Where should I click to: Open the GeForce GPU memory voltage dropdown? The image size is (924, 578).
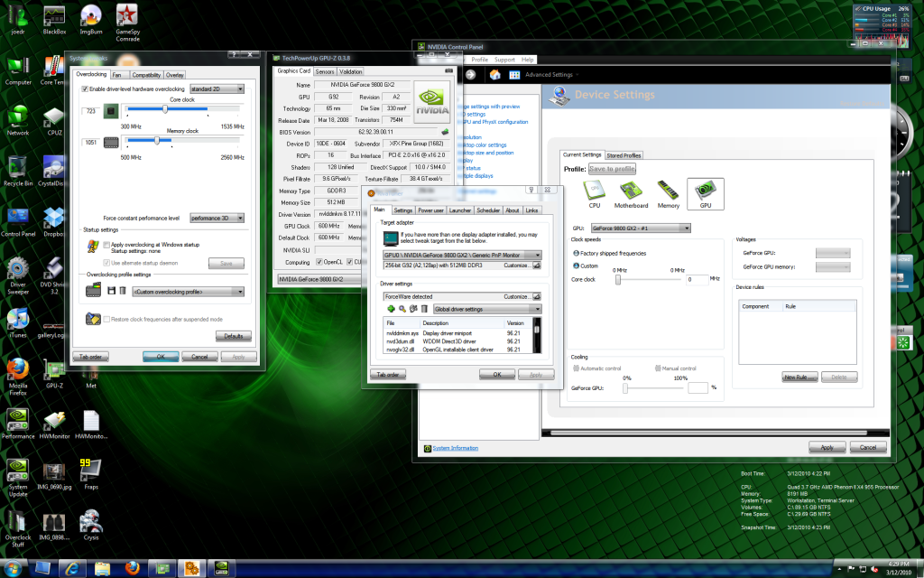[x=833, y=267]
